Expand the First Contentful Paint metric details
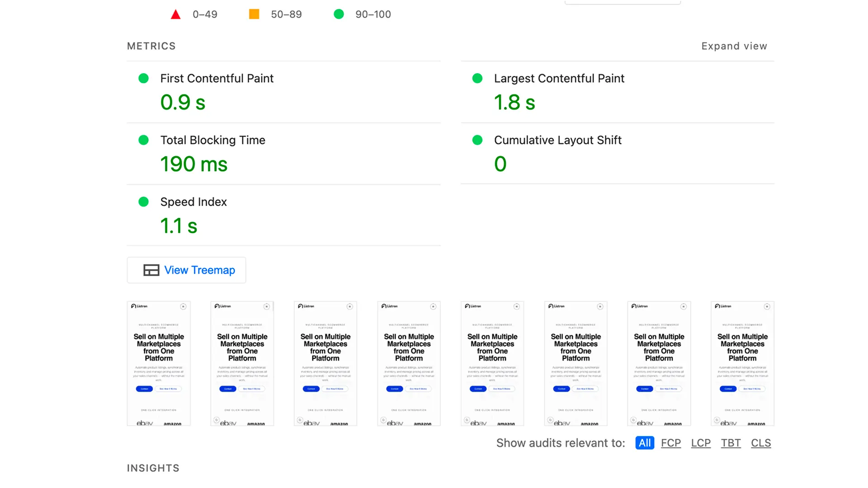 217,78
